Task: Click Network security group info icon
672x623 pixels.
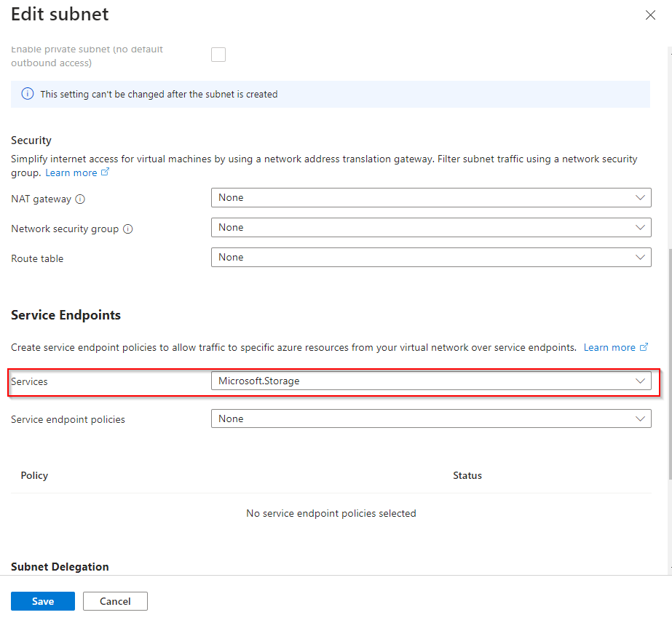Action: (x=128, y=229)
